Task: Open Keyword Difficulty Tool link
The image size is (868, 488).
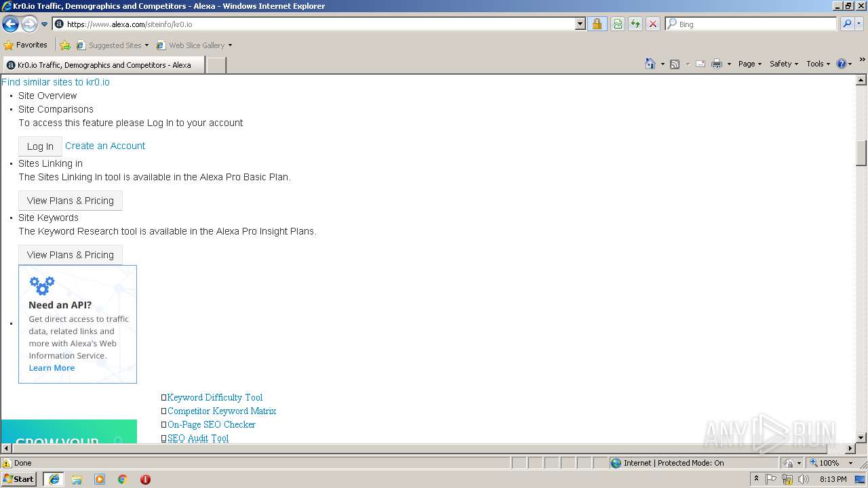Action: coord(215,397)
